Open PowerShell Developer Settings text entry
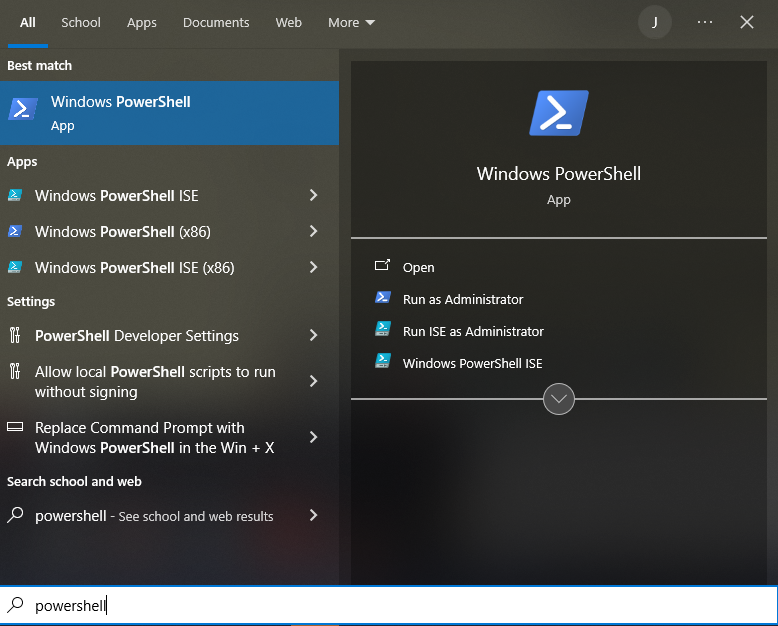Screen dimensions: 778x626 point(137,336)
